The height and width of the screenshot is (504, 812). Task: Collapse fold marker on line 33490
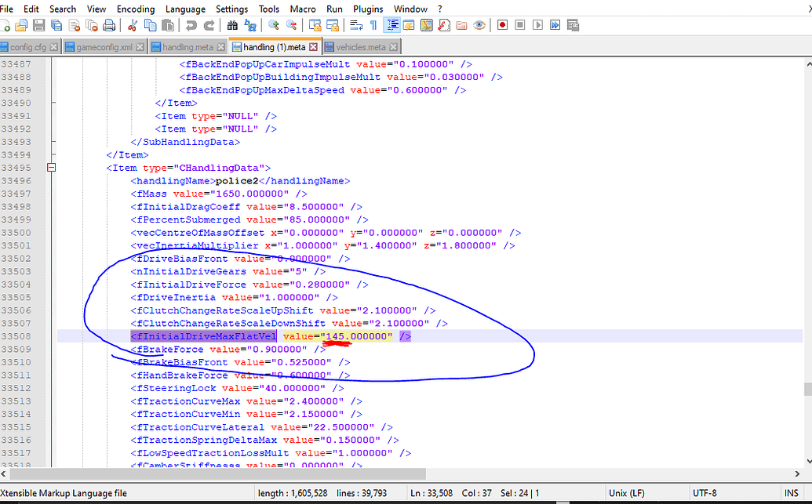(x=54, y=103)
